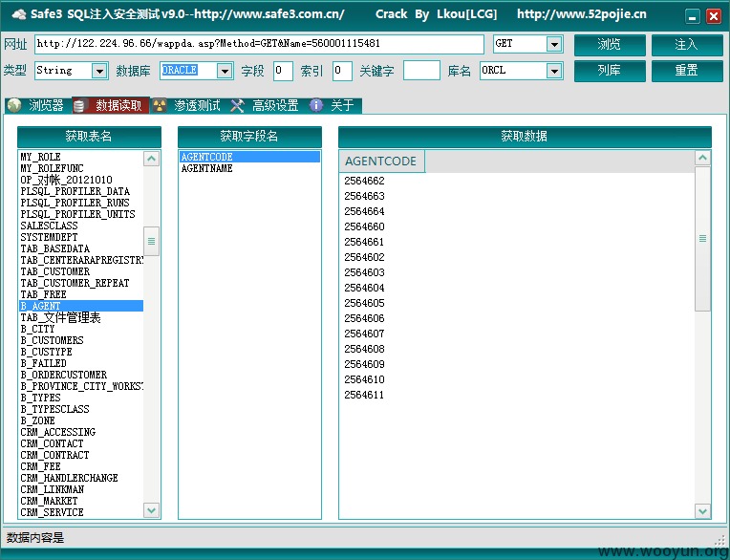730x560 pixels.
Task: Click the 注入 button
Action: tap(687, 45)
